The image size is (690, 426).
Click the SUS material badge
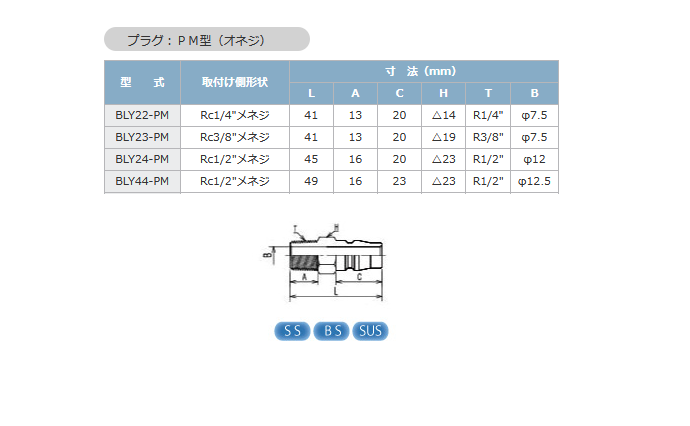370,331
